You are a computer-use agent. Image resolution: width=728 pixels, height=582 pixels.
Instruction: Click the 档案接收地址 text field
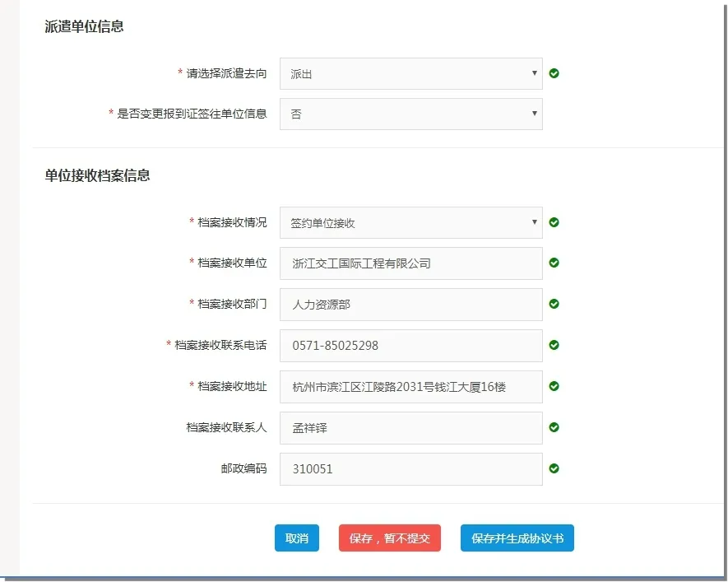coord(410,387)
